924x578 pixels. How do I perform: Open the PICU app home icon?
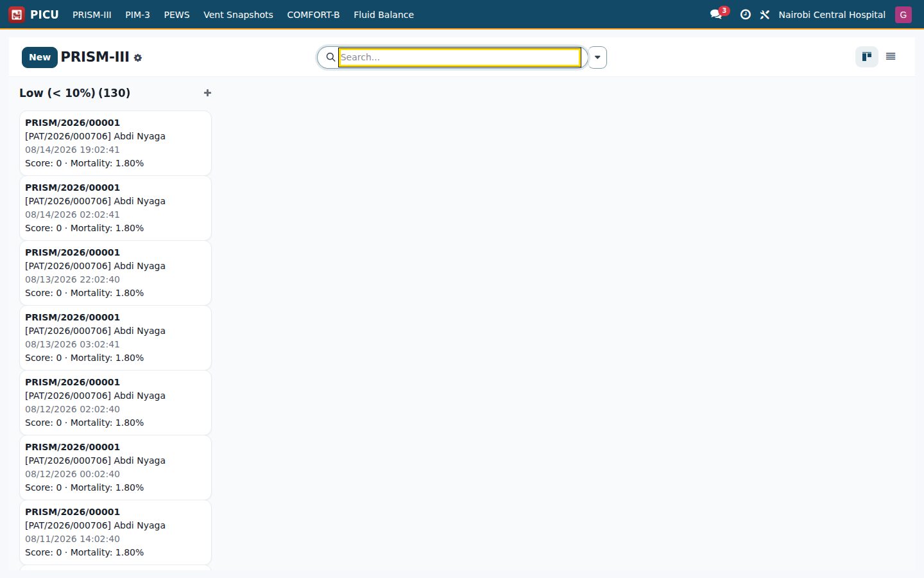(17, 14)
